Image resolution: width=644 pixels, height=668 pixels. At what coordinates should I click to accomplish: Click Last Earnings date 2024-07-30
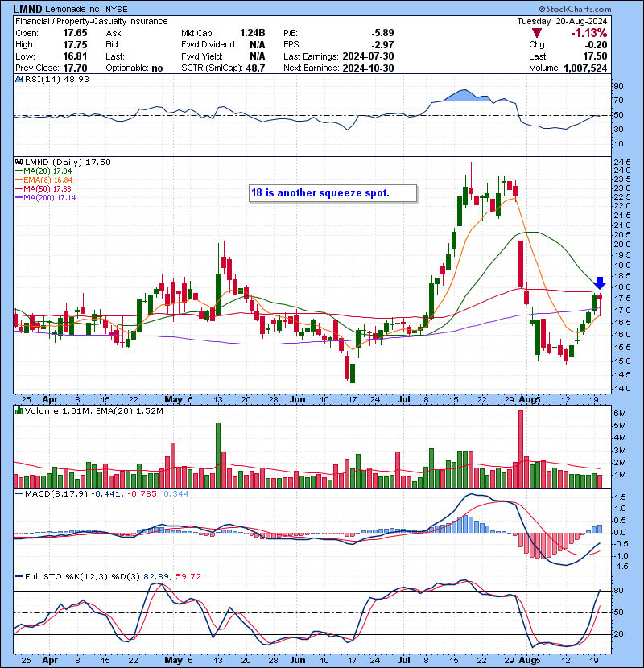368,56
